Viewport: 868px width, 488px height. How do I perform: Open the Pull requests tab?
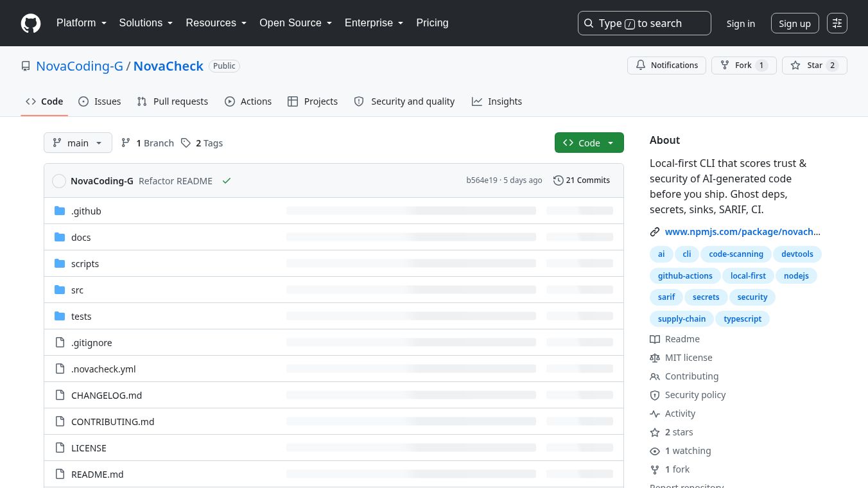(x=173, y=101)
